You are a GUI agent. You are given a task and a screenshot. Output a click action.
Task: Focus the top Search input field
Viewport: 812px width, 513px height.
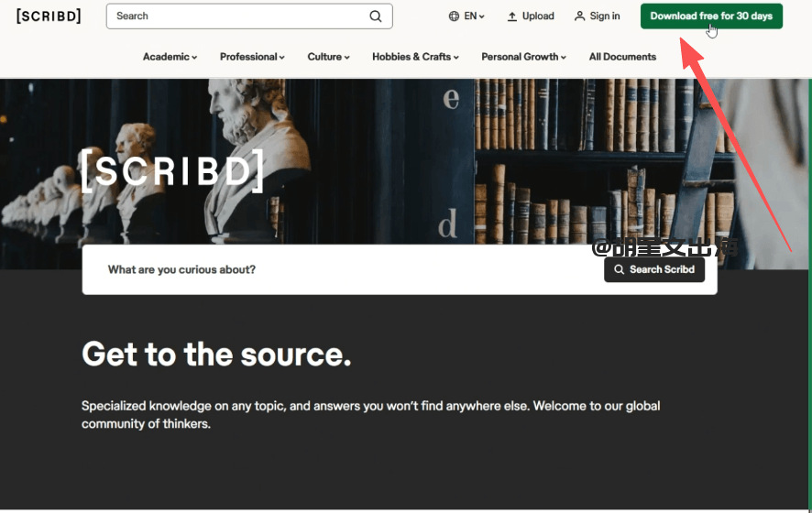249,16
